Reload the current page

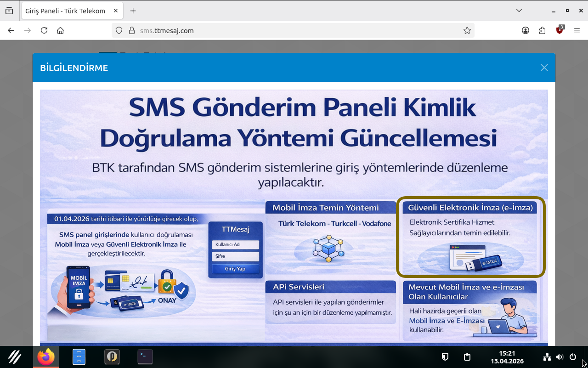point(44,31)
